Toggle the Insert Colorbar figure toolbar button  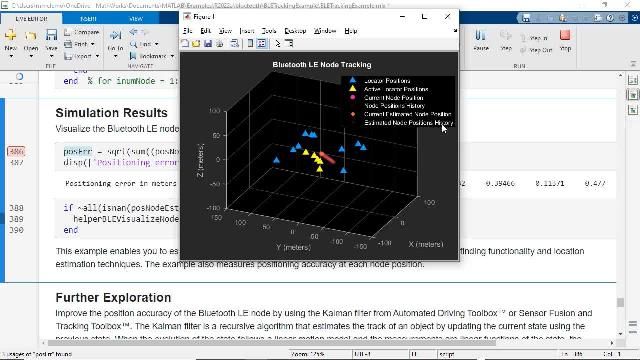(x=251, y=44)
